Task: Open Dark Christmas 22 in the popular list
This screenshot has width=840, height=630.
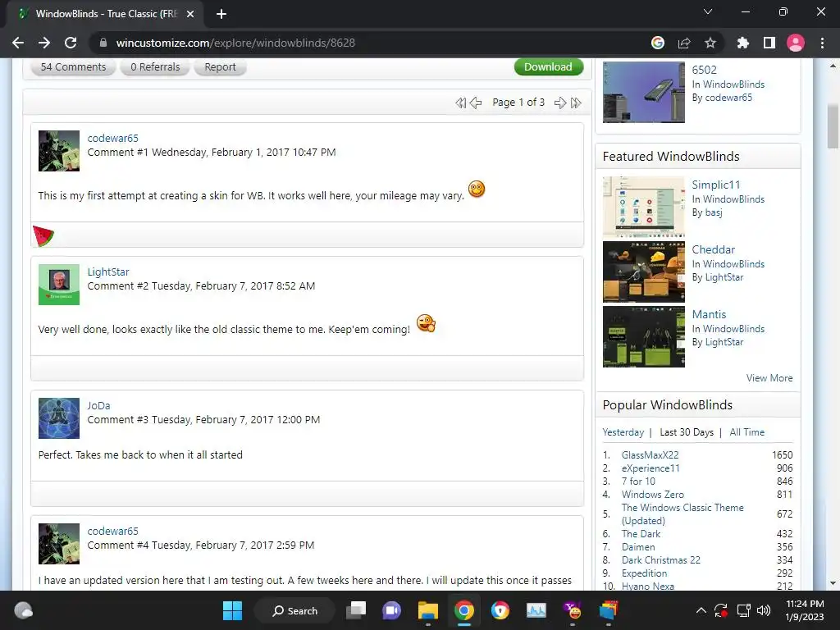Action: (x=660, y=559)
